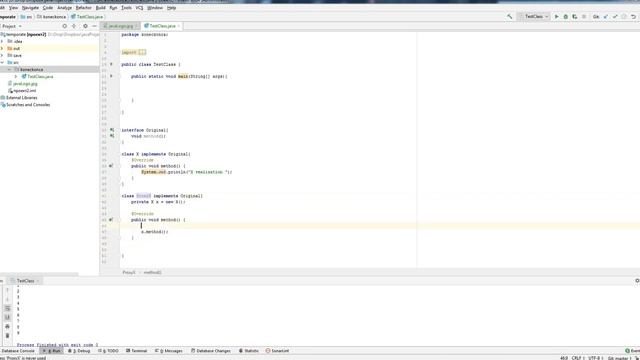Open the VCS menu
This screenshot has width=640, height=360.
click(139, 8)
